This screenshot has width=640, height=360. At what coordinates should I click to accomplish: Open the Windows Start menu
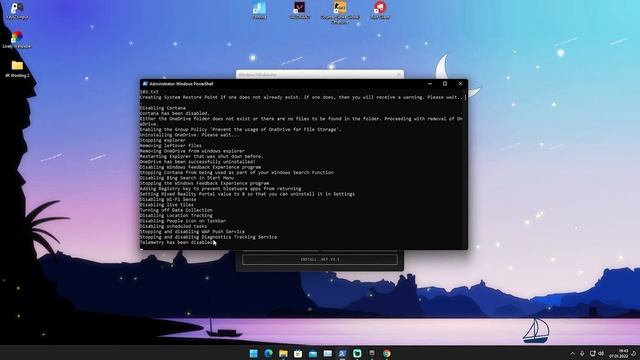253,353
